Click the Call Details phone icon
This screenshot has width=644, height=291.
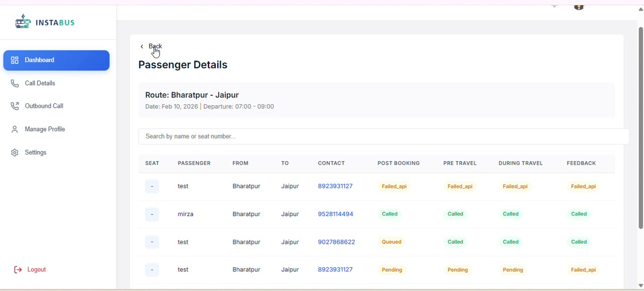coord(15,84)
